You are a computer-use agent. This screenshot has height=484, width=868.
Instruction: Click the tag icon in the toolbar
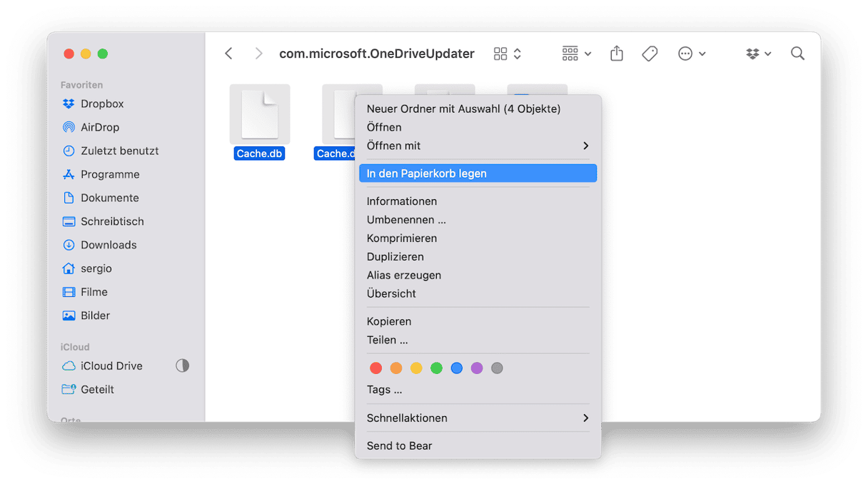[650, 54]
